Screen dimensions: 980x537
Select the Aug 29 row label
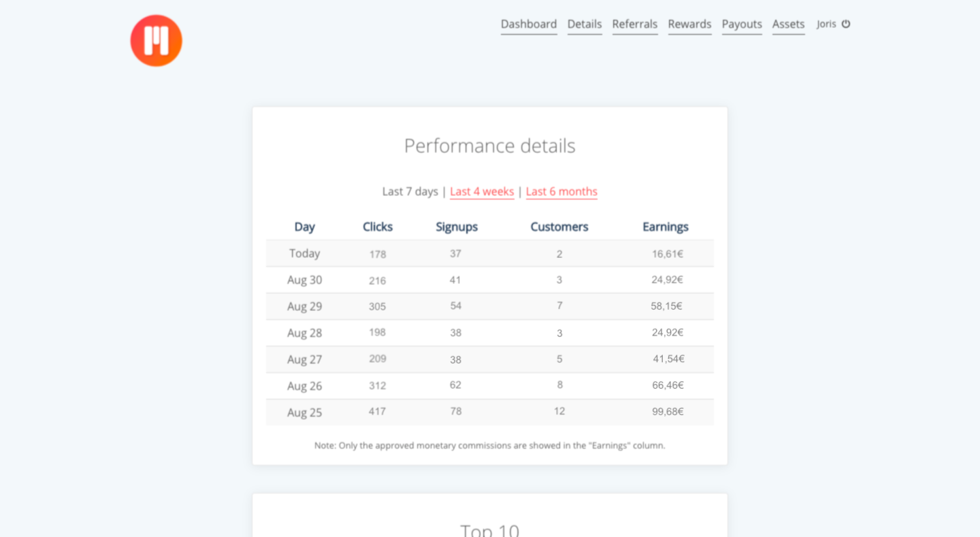[x=304, y=306]
